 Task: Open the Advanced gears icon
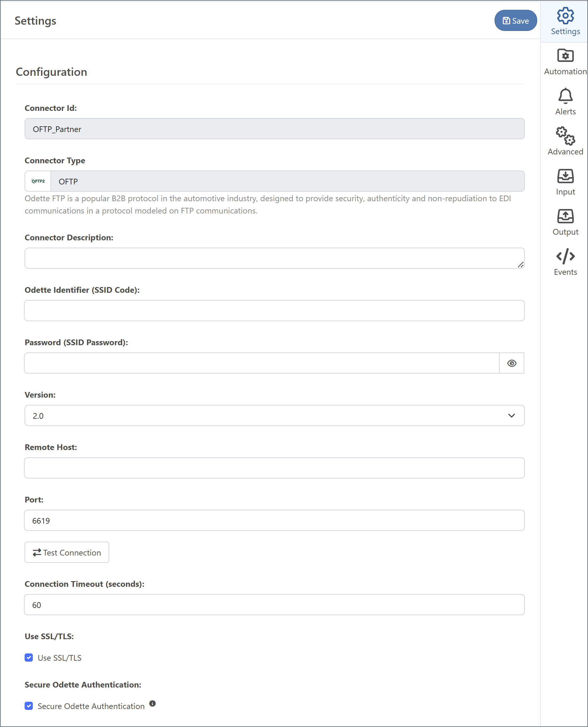pyautogui.click(x=565, y=136)
